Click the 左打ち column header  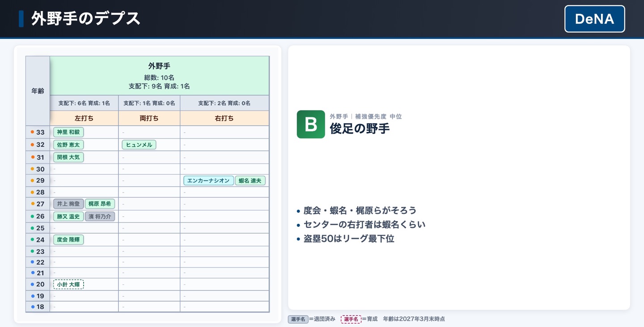(84, 118)
